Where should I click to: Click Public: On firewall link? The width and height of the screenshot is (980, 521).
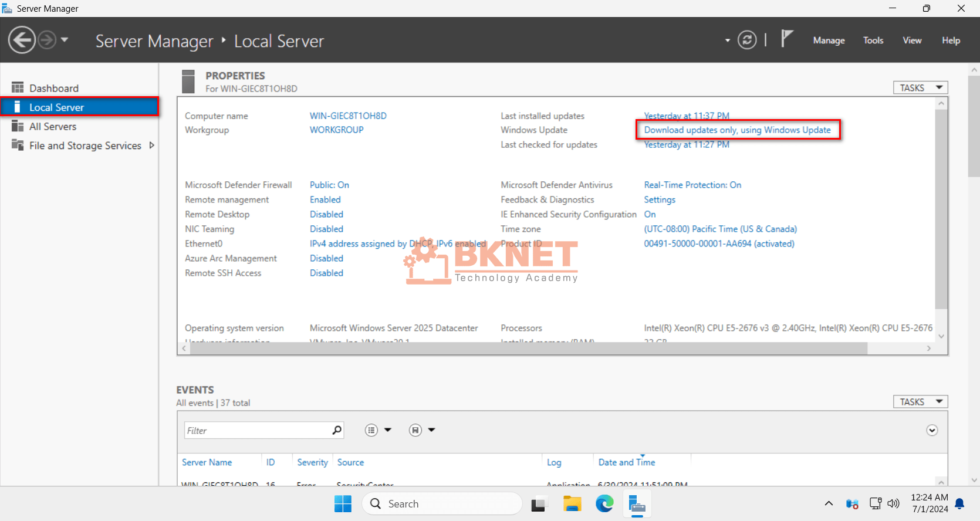point(329,185)
